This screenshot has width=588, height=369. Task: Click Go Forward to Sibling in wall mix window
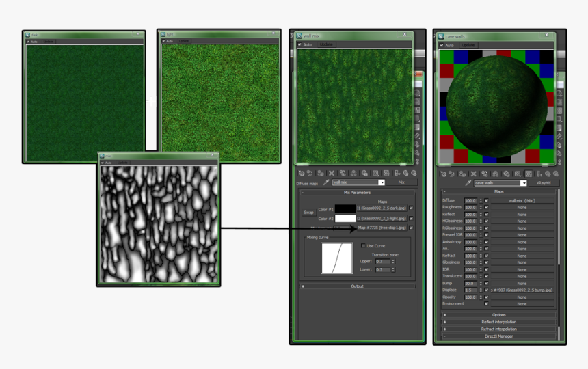414,173
